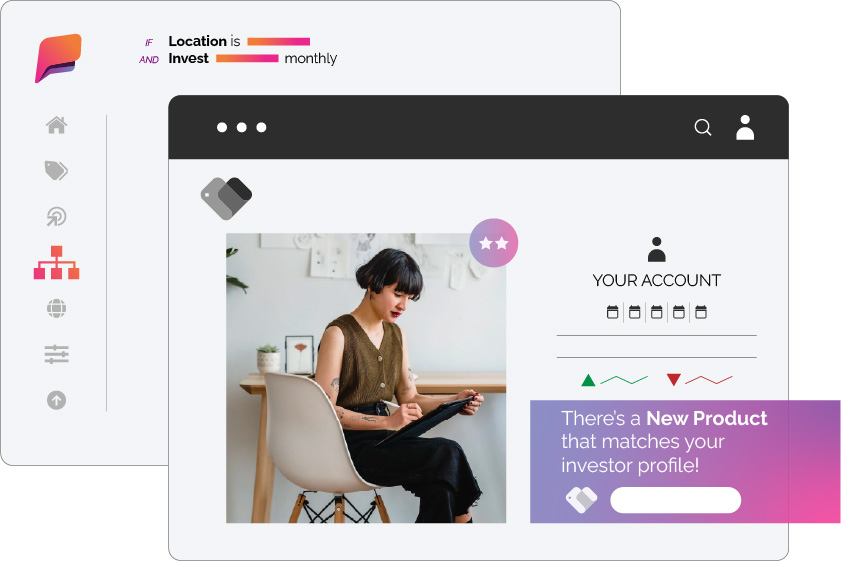The image size is (841, 561).
Task: Click the two-star purple badge
Action: 493,243
